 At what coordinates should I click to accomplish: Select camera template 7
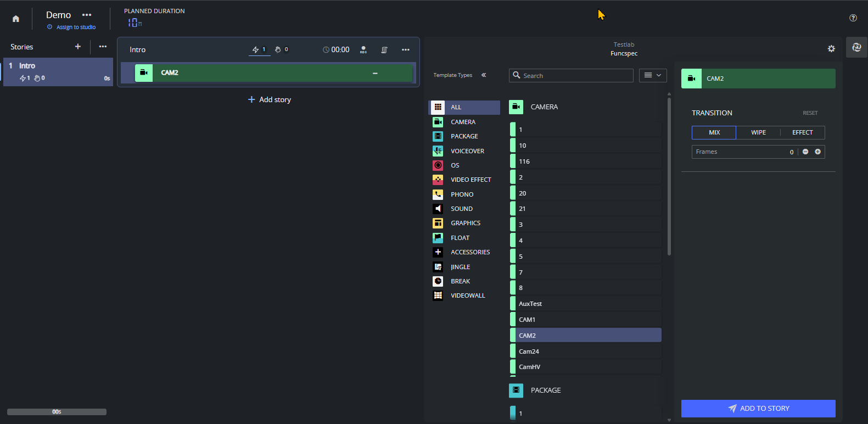[585, 272]
